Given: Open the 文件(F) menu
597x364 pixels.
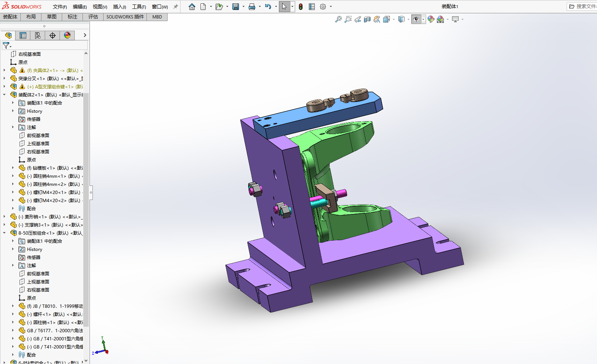Looking at the screenshot, I should tap(60, 7).
